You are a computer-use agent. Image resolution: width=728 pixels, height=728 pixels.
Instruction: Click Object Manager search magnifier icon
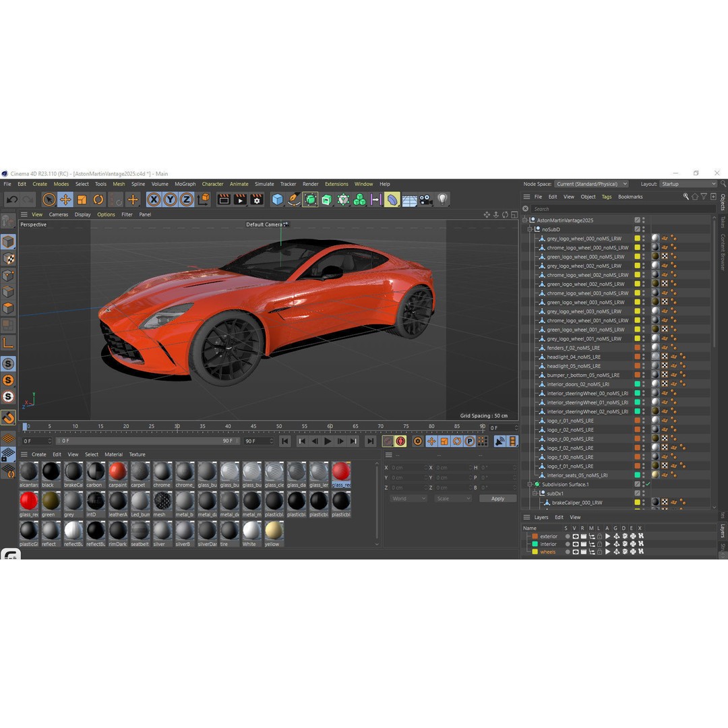686,197
